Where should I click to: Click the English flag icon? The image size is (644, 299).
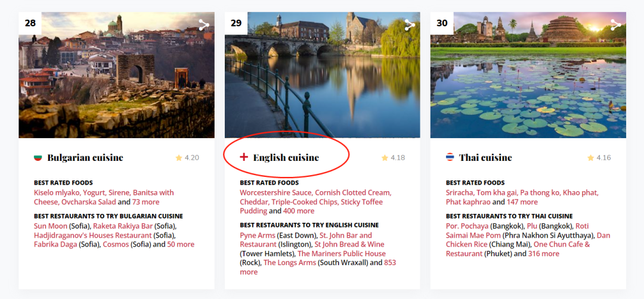pyautogui.click(x=244, y=157)
